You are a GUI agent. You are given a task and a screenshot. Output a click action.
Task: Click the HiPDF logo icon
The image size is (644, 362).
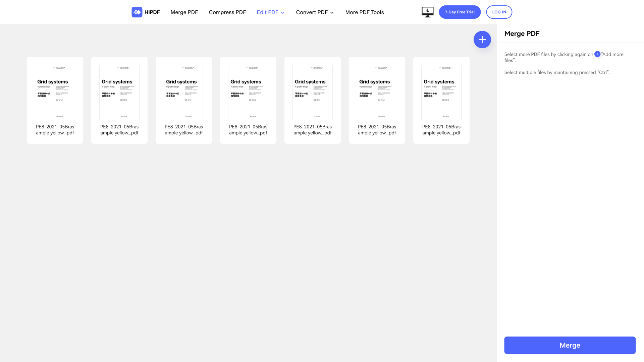pos(137,12)
